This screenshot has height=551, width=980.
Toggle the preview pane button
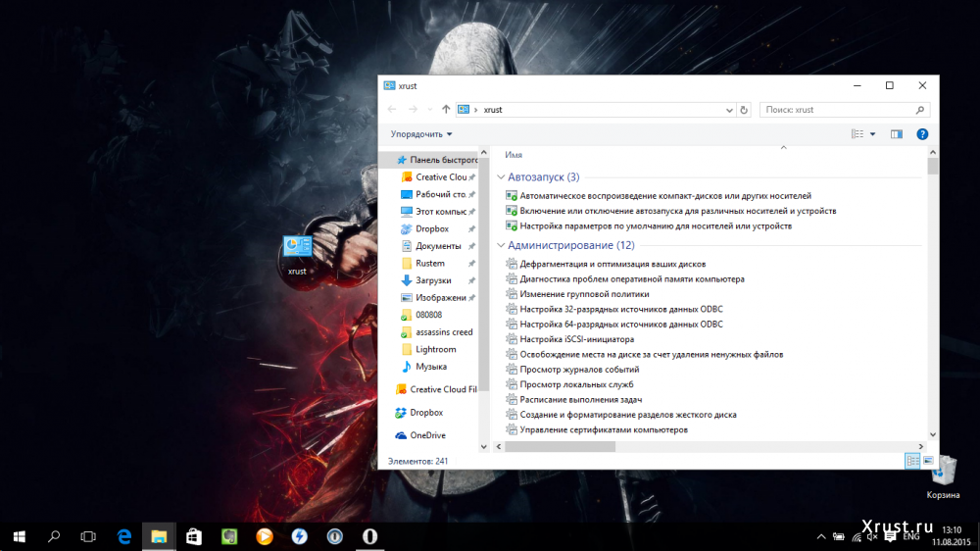(897, 134)
